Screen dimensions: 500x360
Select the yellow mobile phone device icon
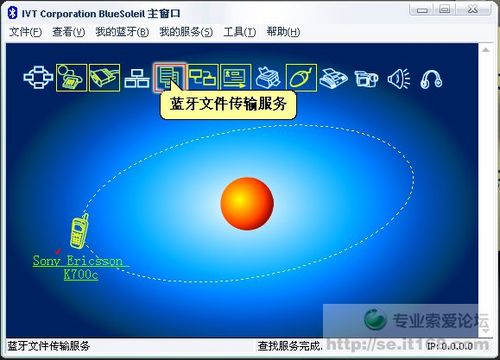coord(79,231)
